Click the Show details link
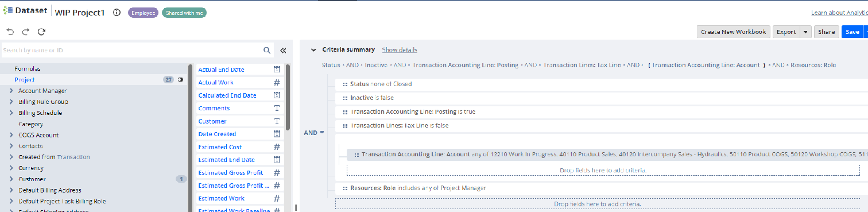Image resolution: width=868 pixels, height=212 pixels. click(x=400, y=50)
